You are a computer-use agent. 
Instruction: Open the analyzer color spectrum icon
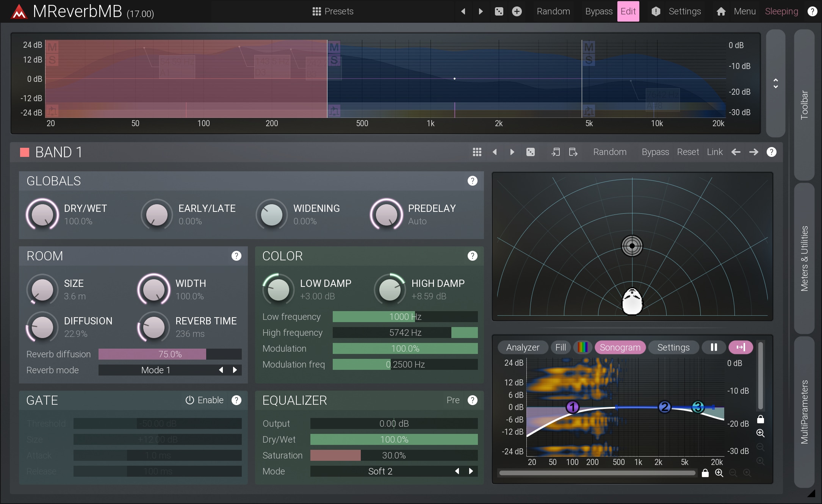[583, 347]
